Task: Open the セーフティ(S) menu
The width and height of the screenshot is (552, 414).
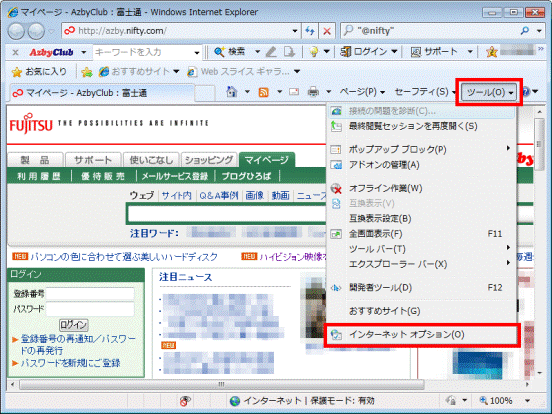Action: [425, 92]
